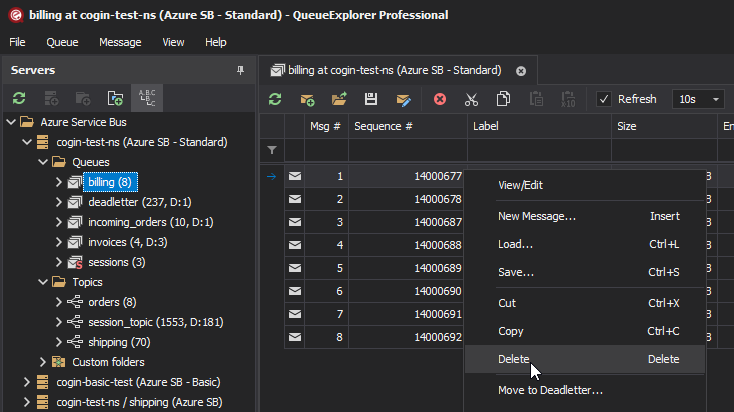
Task: Pin the Servers panel
Action: (240, 70)
